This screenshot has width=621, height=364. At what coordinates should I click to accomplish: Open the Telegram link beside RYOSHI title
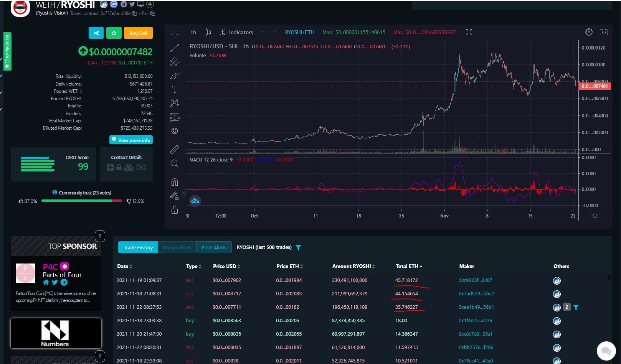click(x=124, y=4)
